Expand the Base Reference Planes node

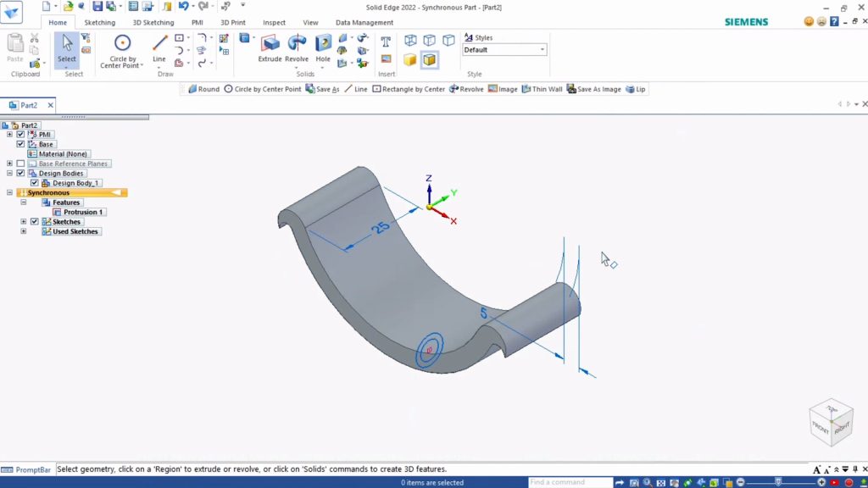point(9,164)
